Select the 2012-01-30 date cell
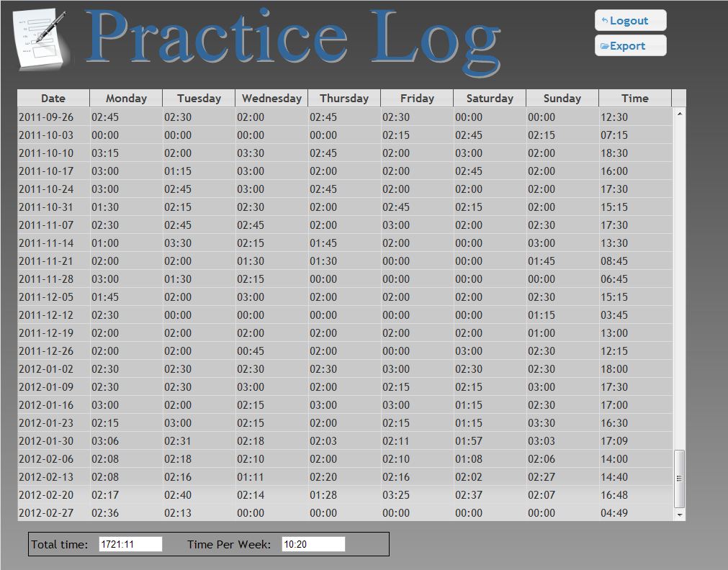The height and width of the screenshot is (570, 728). pos(53,441)
